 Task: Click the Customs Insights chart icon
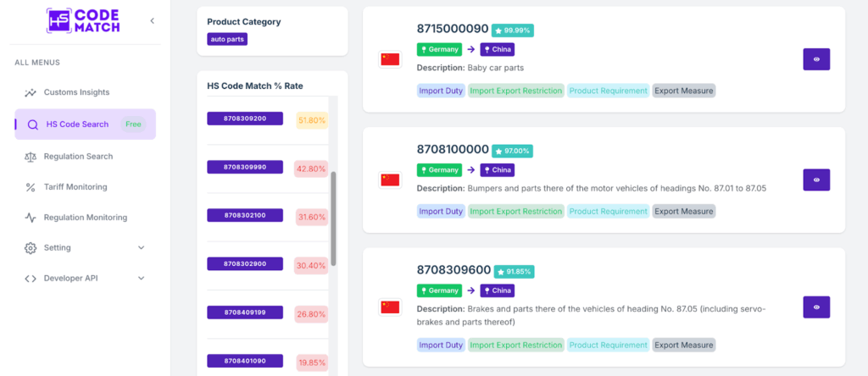click(x=31, y=92)
